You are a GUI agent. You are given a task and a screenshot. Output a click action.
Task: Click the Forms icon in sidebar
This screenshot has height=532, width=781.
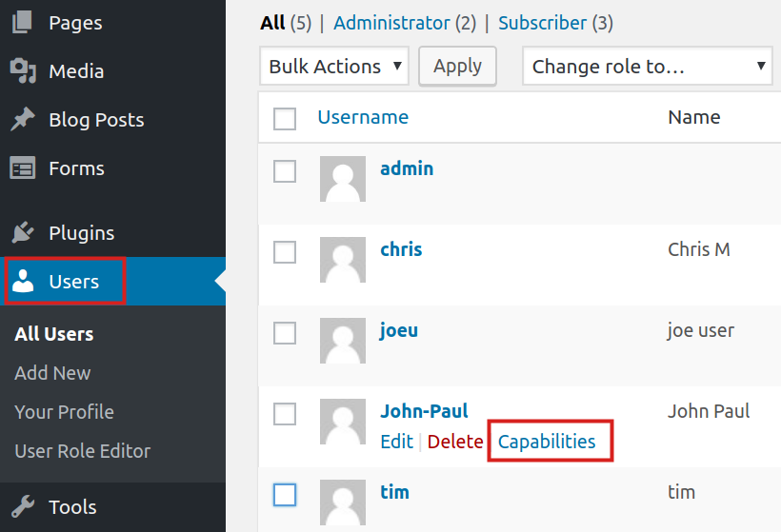(x=22, y=168)
